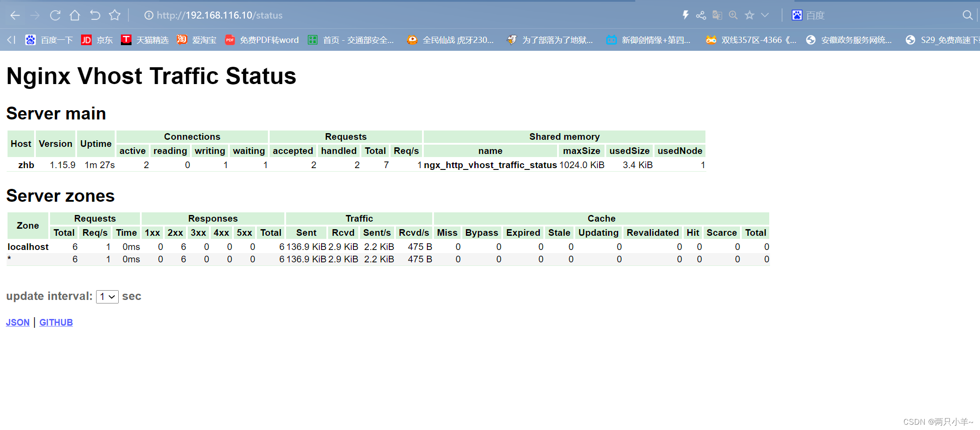Click the maxSize value 1024.0 KiB
The image size is (980, 430).
point(582,165)
